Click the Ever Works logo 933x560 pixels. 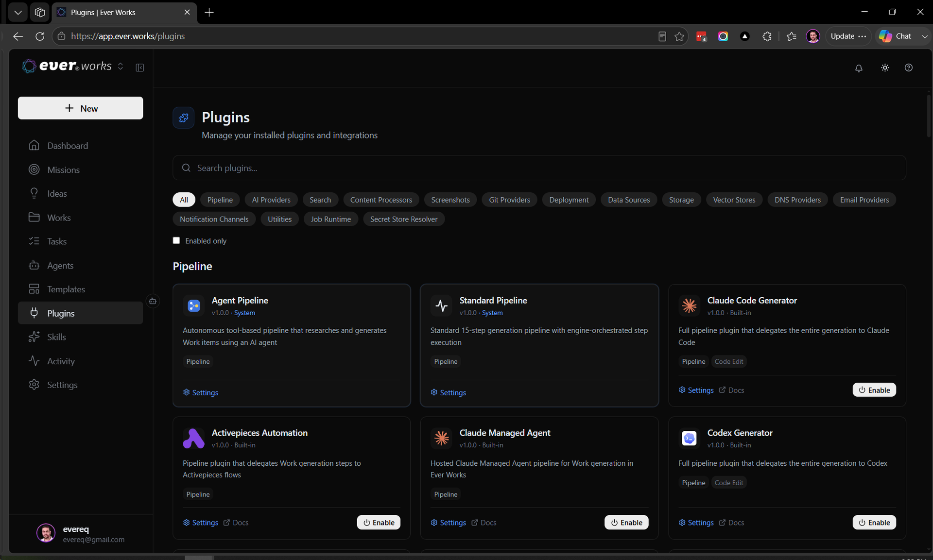(67, 66)
